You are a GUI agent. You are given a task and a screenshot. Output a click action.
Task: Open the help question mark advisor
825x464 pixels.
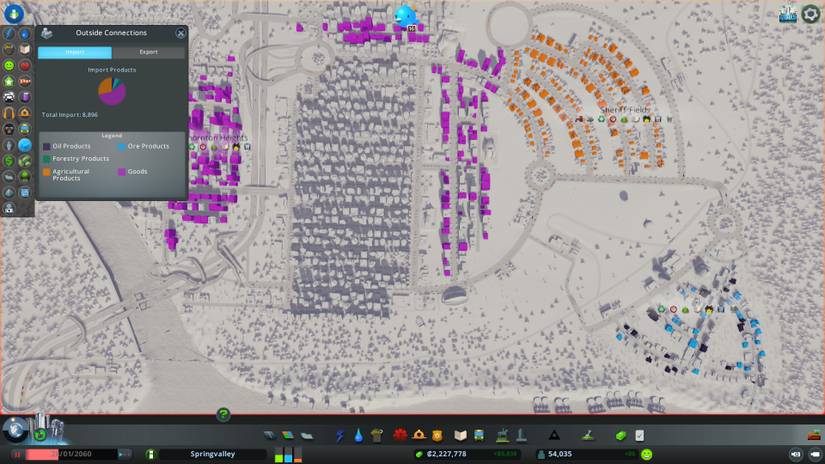click(223, 415)
